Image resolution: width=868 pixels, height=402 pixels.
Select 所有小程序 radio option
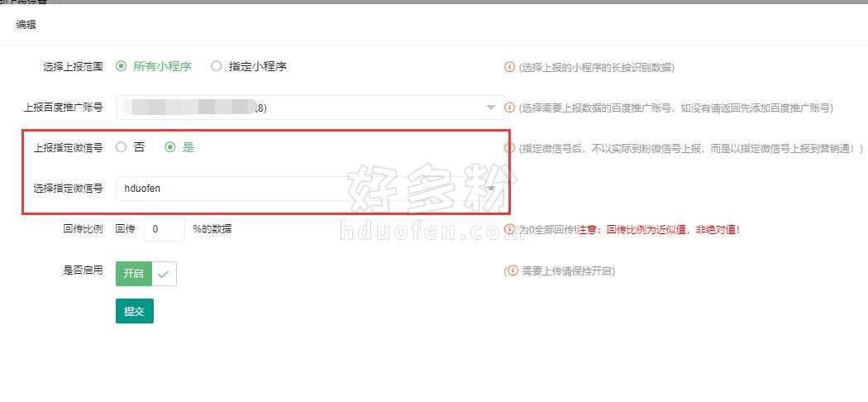click(122, 66)
